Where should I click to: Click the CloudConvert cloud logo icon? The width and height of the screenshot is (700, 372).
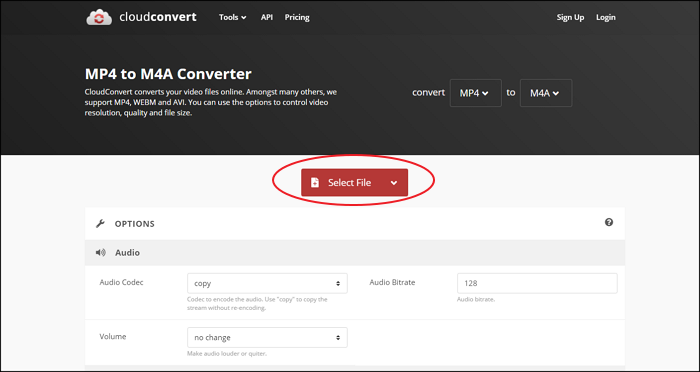(99, 17)
